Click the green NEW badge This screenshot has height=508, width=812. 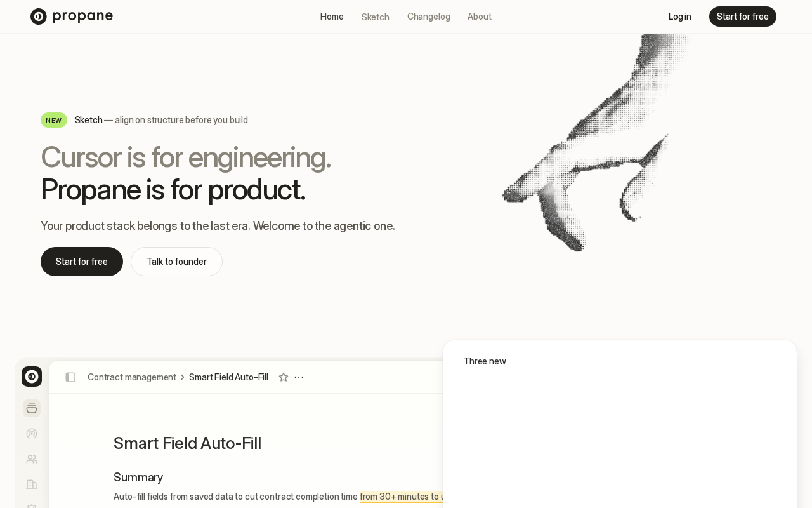click(54, 120)
